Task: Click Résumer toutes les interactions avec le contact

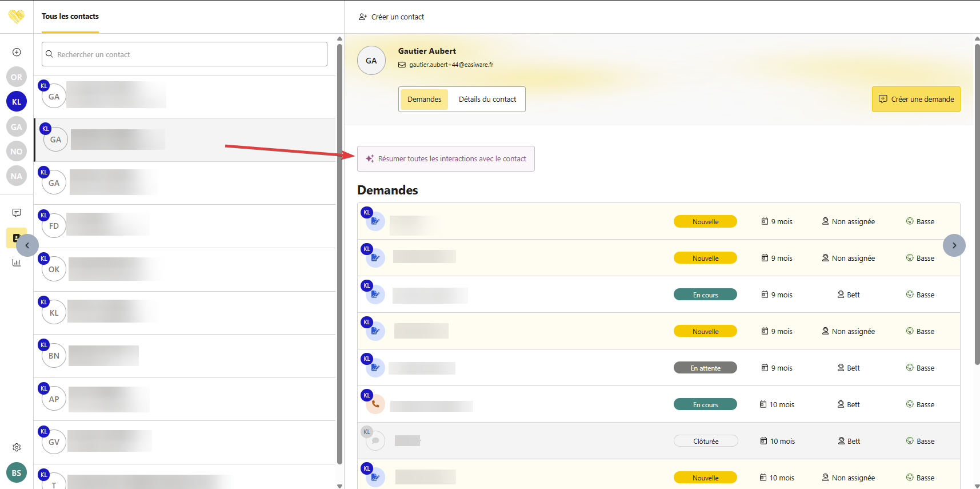Action: click(x=446, y=159)
